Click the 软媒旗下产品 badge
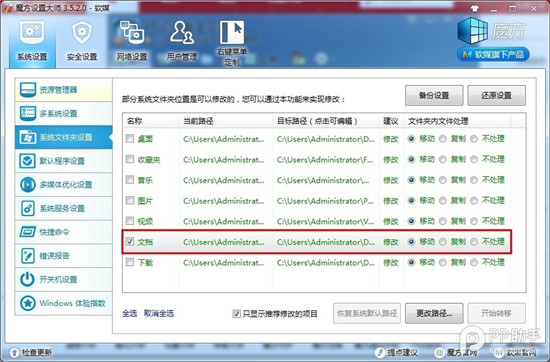 click(x=493, y=54)
